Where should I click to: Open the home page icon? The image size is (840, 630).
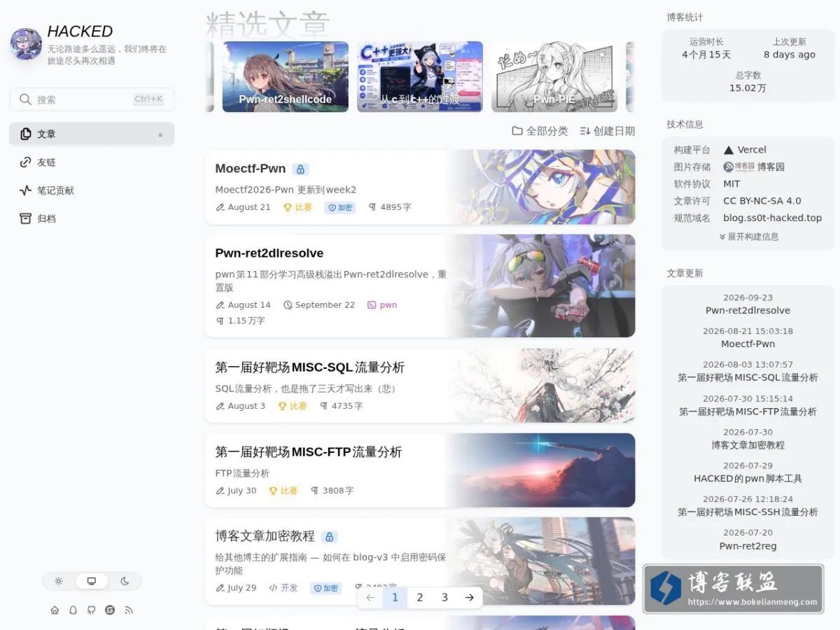click(x=55, y=610)
